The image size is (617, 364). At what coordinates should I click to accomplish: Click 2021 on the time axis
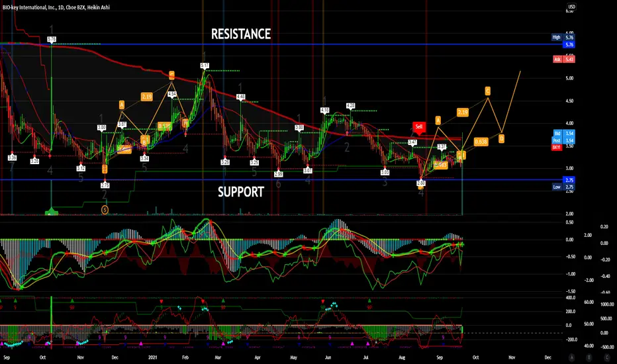153,357
